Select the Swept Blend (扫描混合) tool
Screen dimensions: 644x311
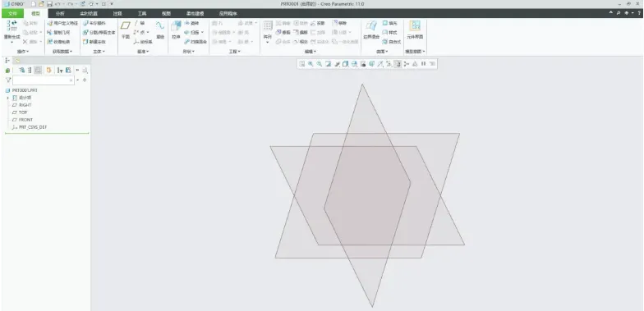(195, 41)
